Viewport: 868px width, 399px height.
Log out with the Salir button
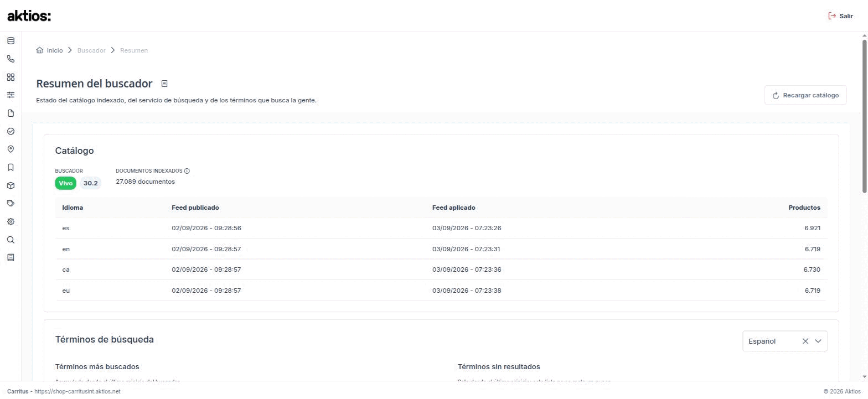point(840,16)
